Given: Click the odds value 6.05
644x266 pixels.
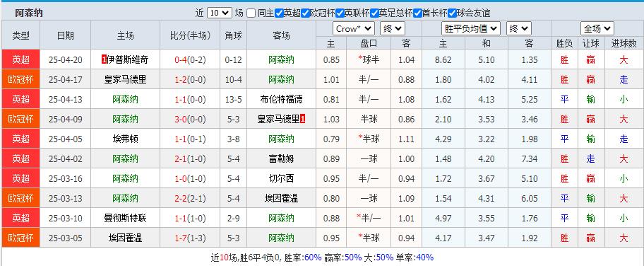Looking at the screenshot, I should (x=530, y=198).
